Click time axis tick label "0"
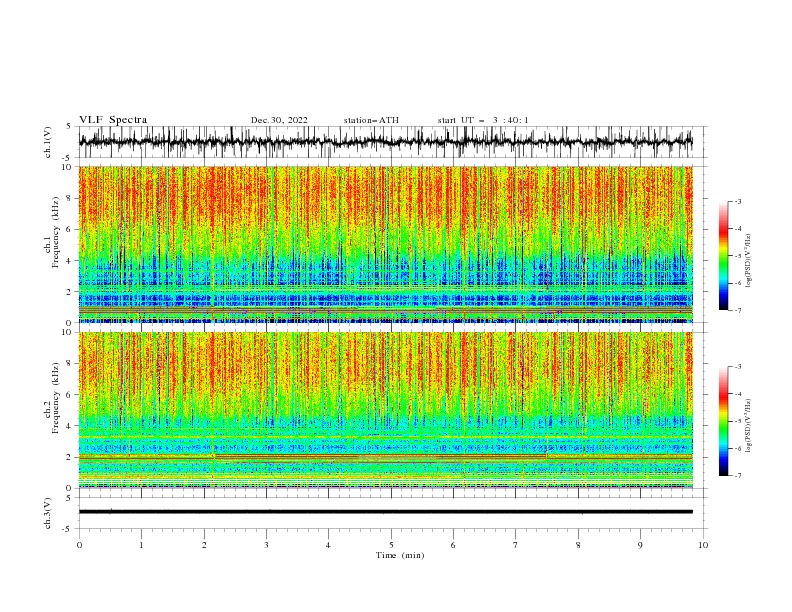The width and height of the screenshot is (792, 612). click(x=79, y=545)
